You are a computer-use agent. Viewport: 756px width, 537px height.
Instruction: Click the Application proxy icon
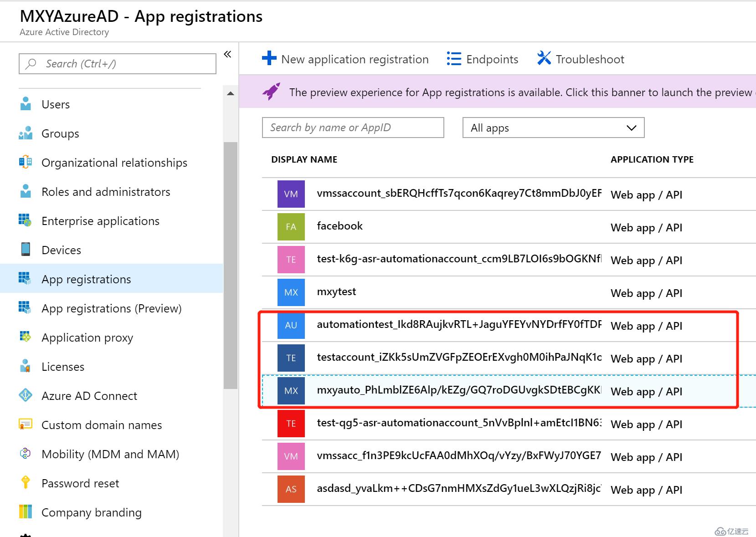(x=25, y=337)
